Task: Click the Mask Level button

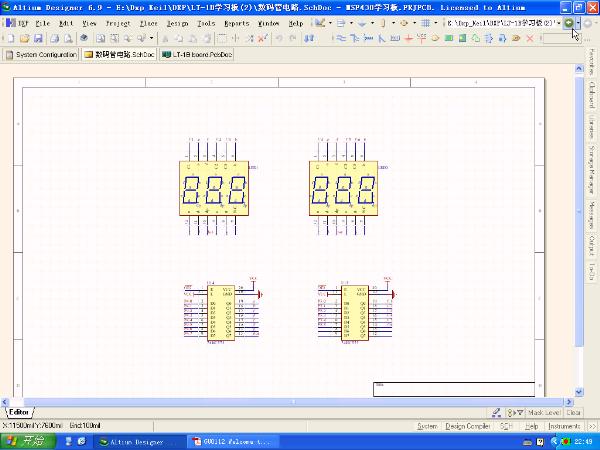Action: pyautogui.click(x=543, y=412)
